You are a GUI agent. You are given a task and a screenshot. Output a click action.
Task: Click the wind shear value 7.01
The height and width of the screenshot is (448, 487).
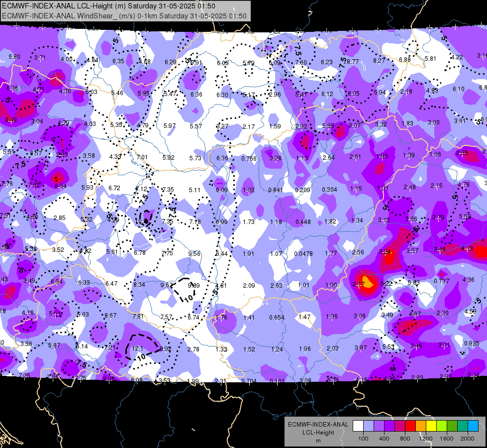(142, 157)
